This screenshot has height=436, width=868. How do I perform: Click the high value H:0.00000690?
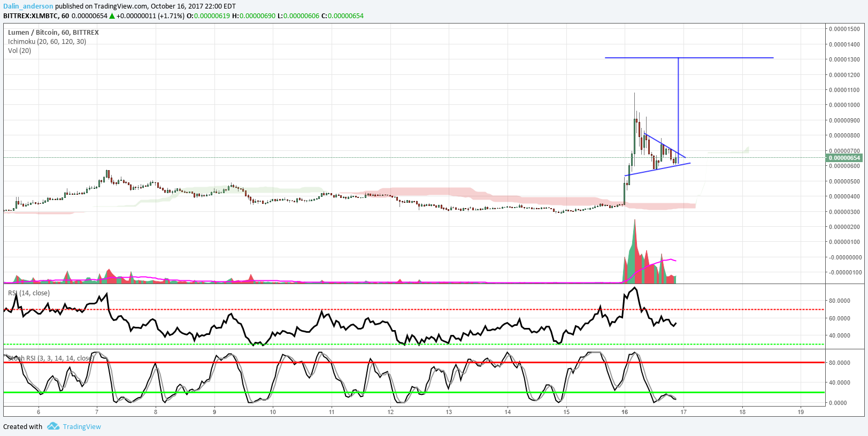pos(254,16)
